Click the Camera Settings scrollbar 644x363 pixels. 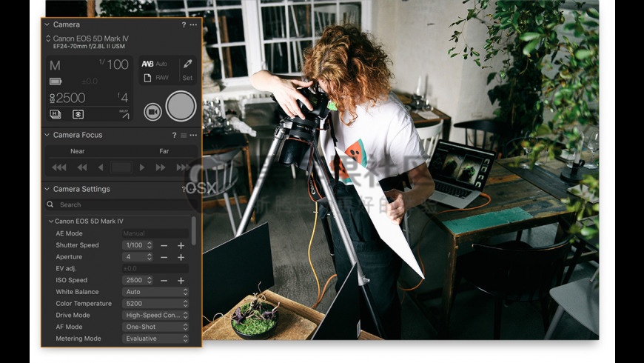click(x=193, y=231)
